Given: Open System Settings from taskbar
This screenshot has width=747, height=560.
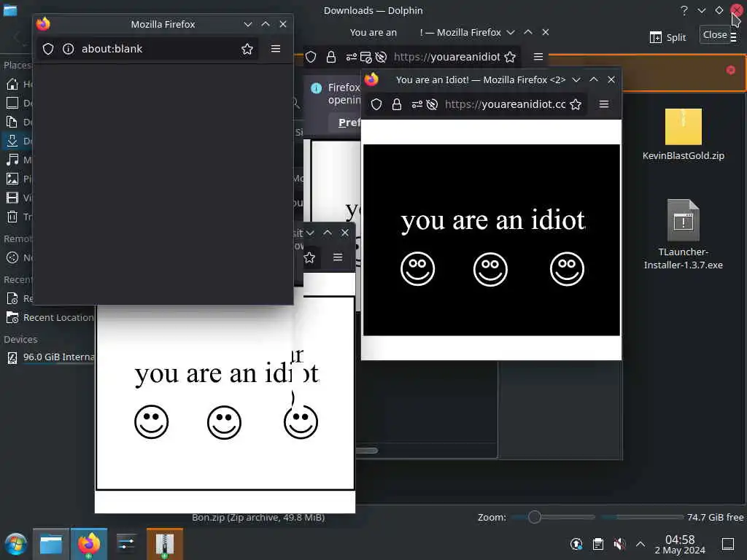Looking at the screenshot, I should pyautogui.click(x=126, y=544).
